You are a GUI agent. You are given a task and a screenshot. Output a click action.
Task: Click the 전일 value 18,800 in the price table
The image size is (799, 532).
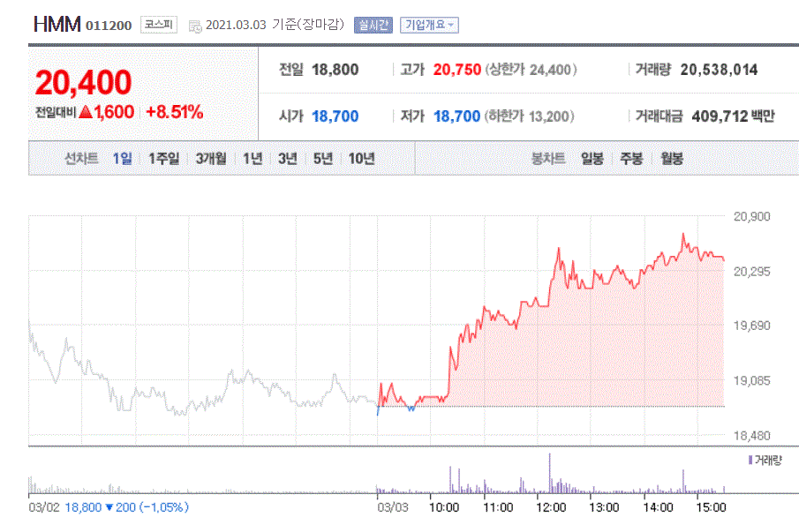click(x=335, y=70)
